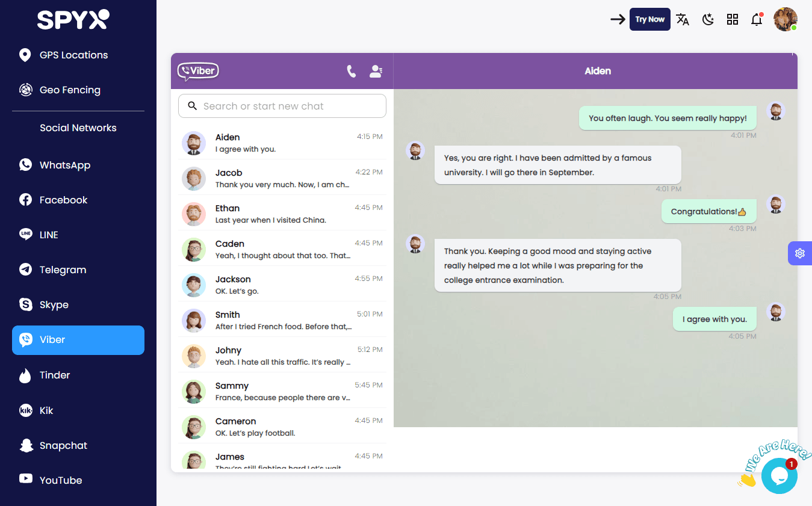Select WhatsApp from Social Networks
This screenshot has height=506, width=812.
[78, 165]
